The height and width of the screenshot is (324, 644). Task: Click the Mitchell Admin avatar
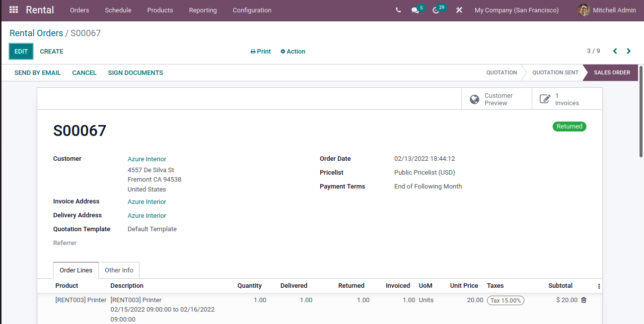pyautogui.click(x=584, y=10)
